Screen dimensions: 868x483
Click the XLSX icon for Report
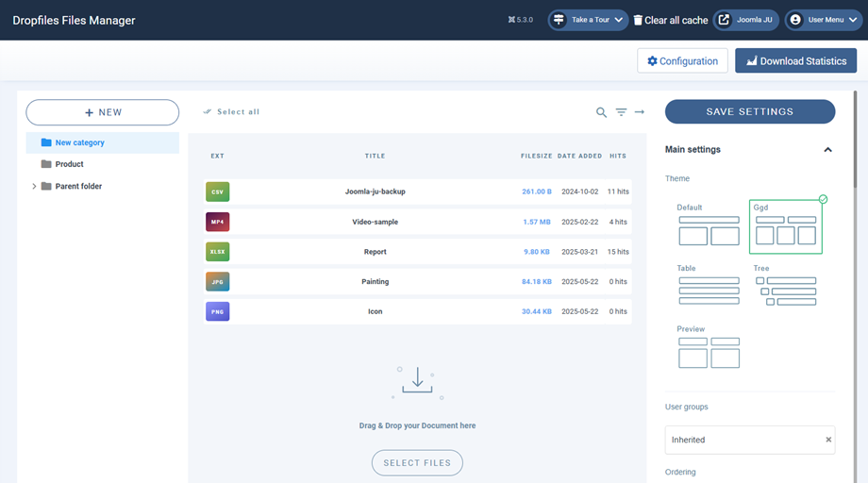(x=217, y=252)
